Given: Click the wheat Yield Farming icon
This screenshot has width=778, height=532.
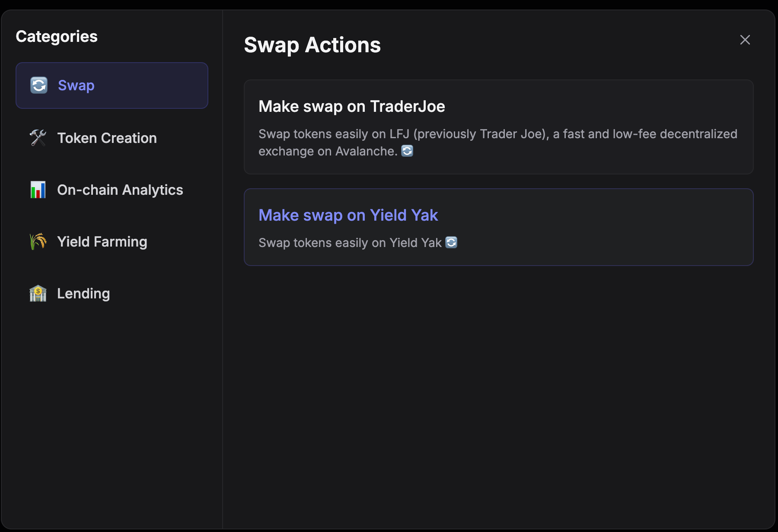Looking at the screenshot, I should coord(38,242).
